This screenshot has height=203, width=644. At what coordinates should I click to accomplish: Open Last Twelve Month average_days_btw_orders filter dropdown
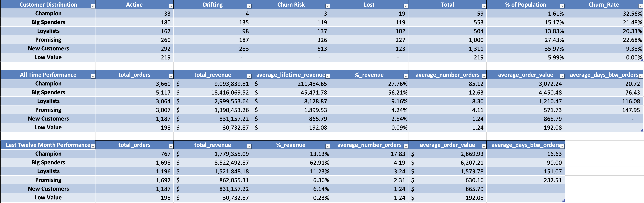pyautogui.click(x=562, y=146)
